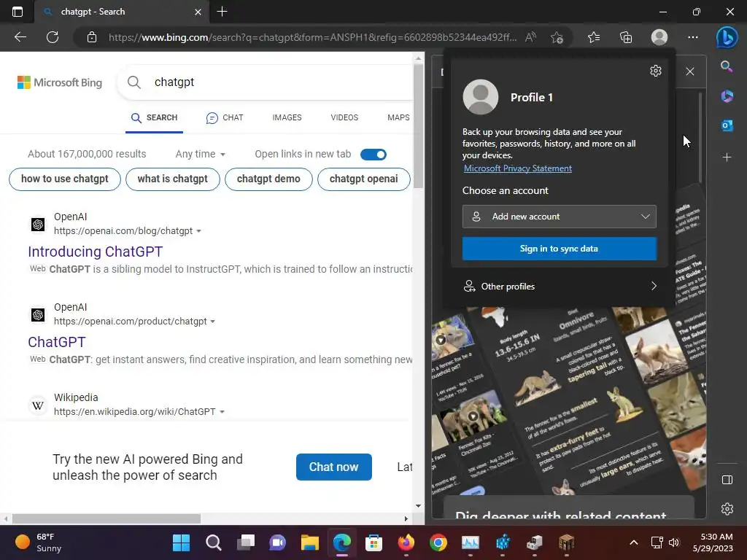Open the sidebar Search tool
Image resolution: width=747 pixels, height=560 pixels.
pos(727,66)
